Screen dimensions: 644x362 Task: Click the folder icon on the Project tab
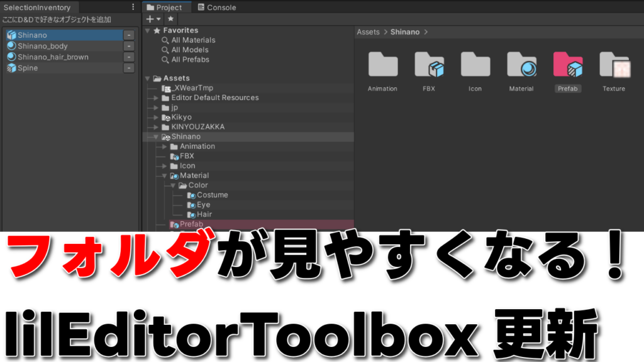click(x=150, y=7)
